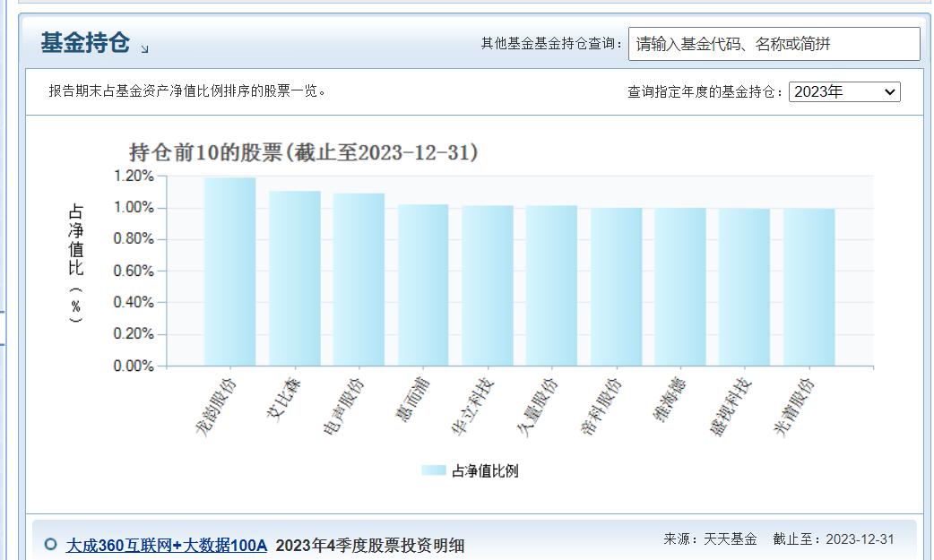Toggle the 占净值比例 legend swatch

coord(433,470)
